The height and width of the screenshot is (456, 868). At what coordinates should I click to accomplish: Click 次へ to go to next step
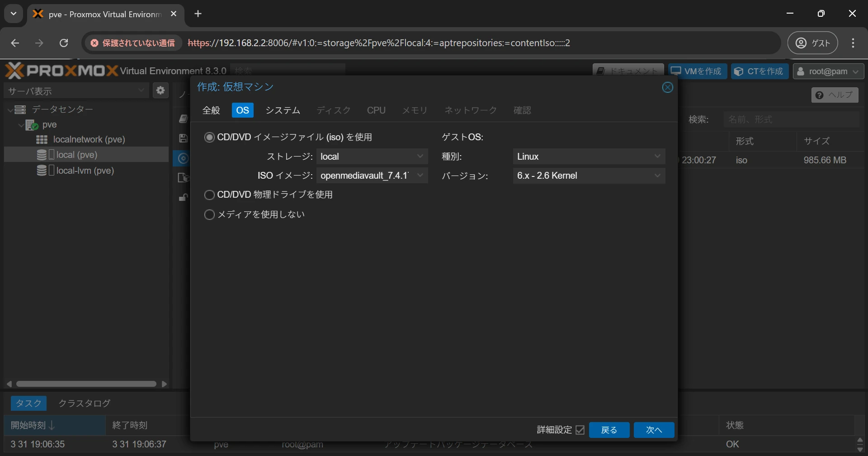(x=654, y=430)
